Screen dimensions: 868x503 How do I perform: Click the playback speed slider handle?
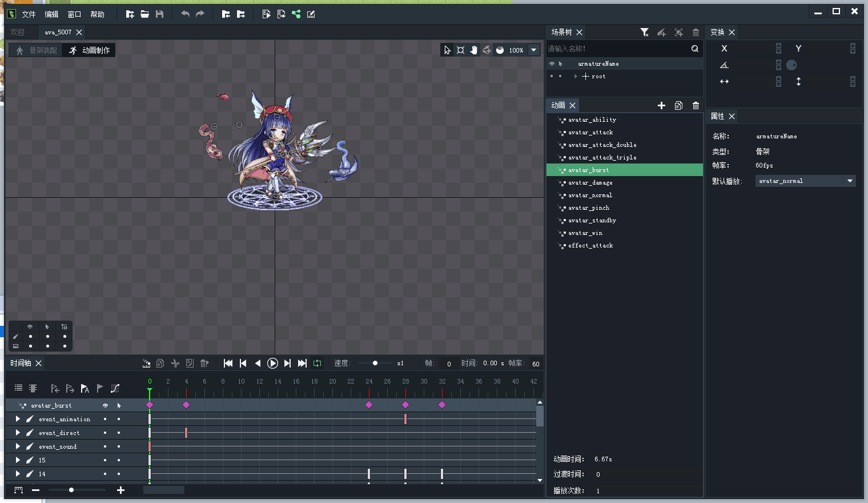tap(375, 363)
